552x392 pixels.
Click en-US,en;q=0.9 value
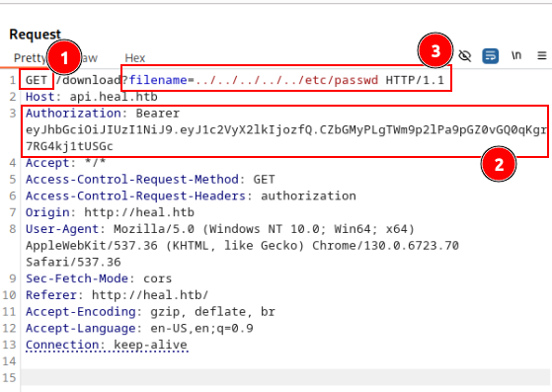(x=201, y=328)
